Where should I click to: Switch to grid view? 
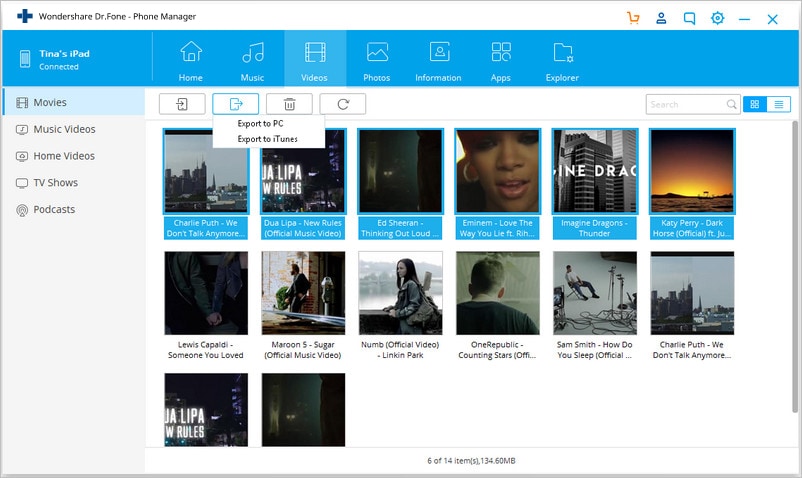click(754, 104)
